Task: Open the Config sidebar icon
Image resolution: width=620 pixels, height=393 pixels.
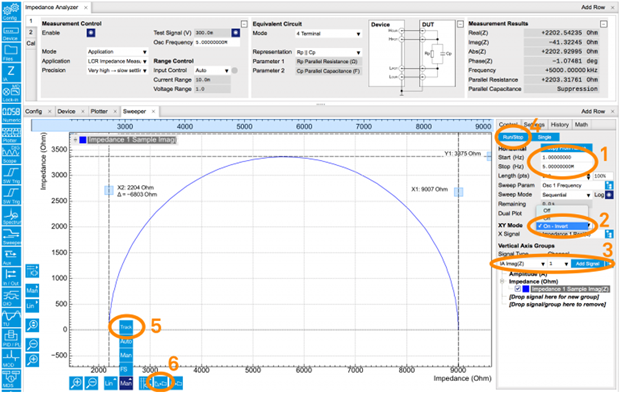Action: (11, 11)
